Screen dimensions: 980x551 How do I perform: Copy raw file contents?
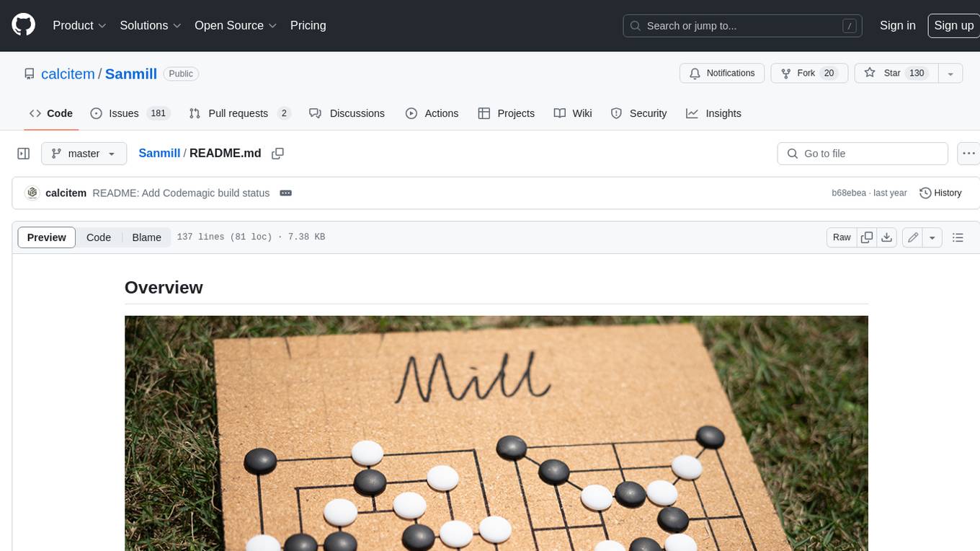pos(867,237)
